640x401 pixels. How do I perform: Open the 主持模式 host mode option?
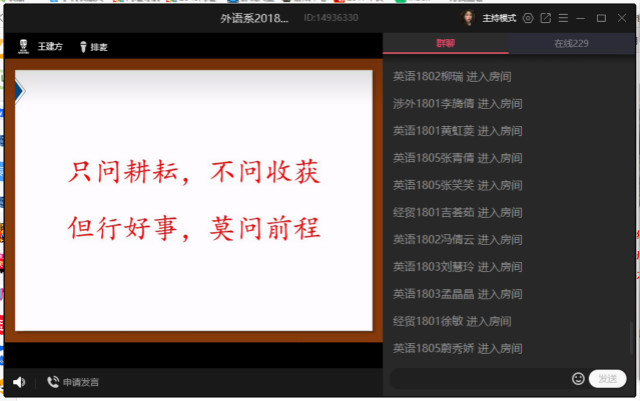pos(499,18)
